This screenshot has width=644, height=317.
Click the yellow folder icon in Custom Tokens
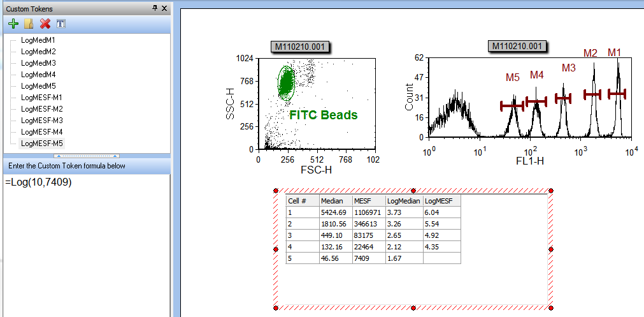pyautogui.click(x=28, y=24)
